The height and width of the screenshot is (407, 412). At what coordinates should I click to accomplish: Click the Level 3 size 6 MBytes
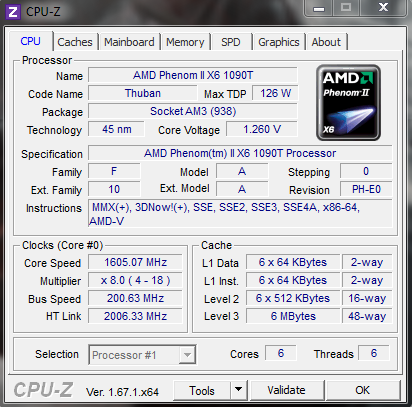click(x=293, y=316)
